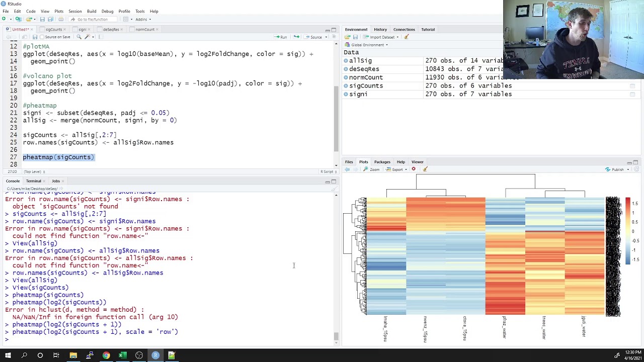This screenshot has height=362, width=644.
Task: Expand the sigCounts data object
Action: (346, 85)
